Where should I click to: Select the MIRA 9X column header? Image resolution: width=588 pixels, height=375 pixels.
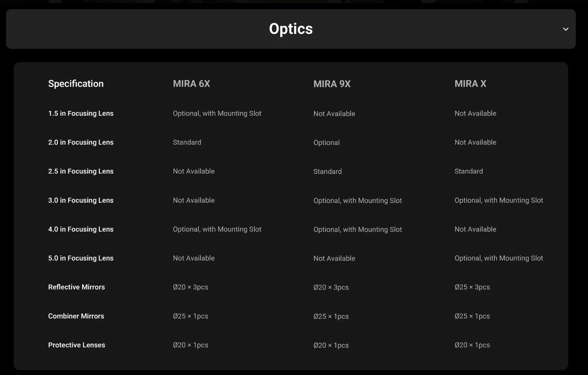[332, 84]
